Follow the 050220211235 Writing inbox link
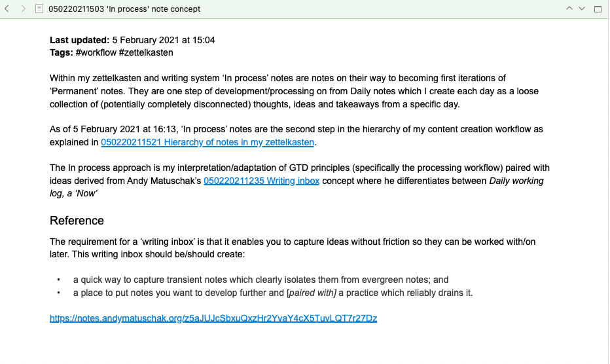Viewport: 610px width, 364px height. tap(261, 181)
